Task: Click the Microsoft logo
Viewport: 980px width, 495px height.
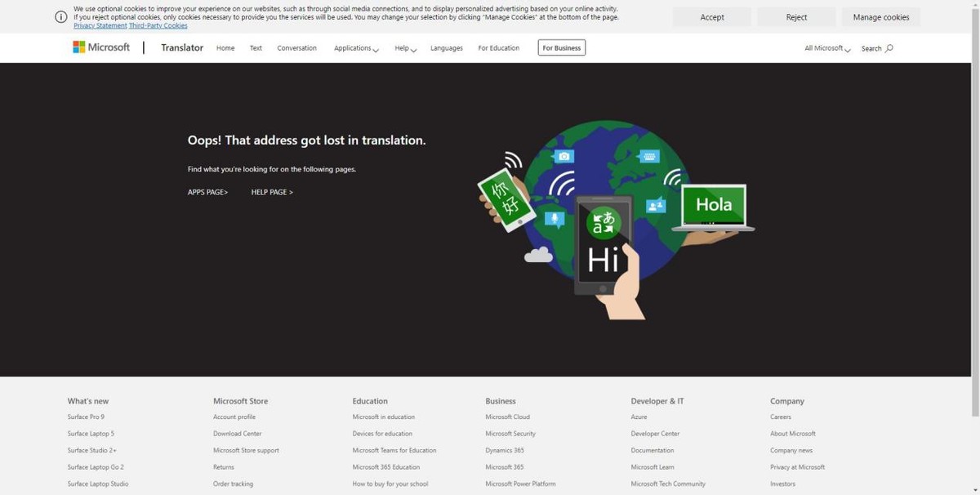Action: coord(101,47)
